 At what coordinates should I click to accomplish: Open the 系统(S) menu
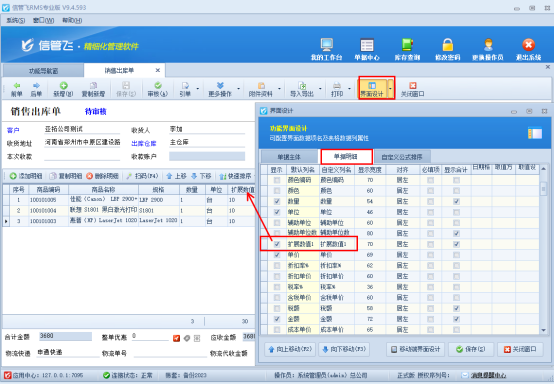16,20
